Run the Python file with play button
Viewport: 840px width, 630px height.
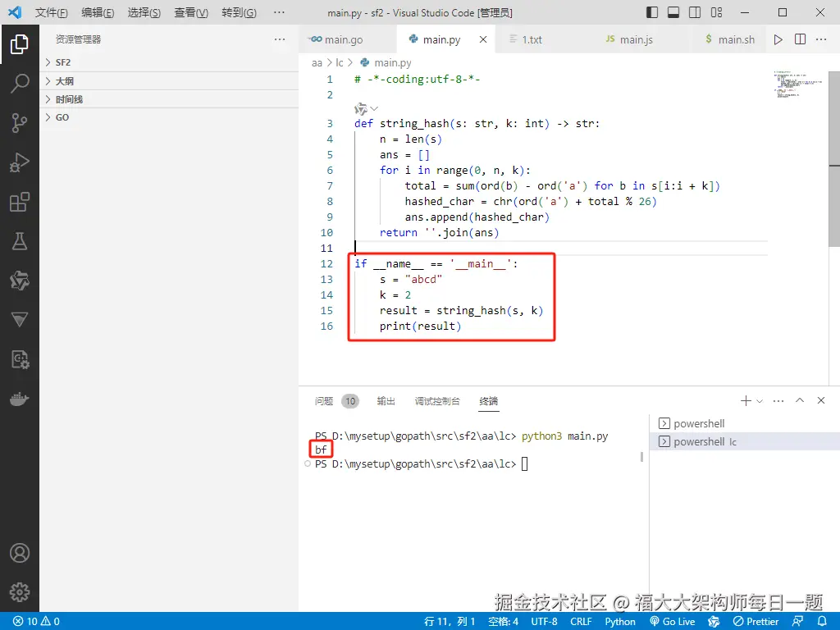tap(778, 39)
